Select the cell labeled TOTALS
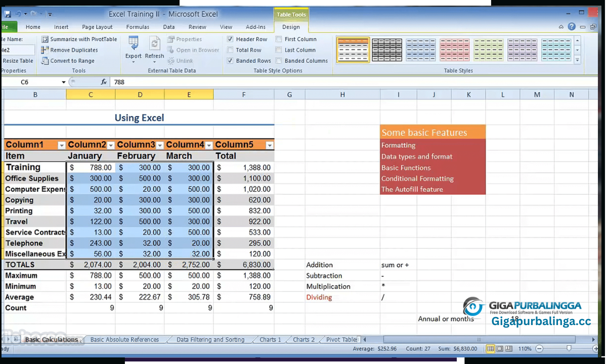Image resolution: width=607 pixels, height=364 pixels. pyautogui.click(x=35, y=264)
